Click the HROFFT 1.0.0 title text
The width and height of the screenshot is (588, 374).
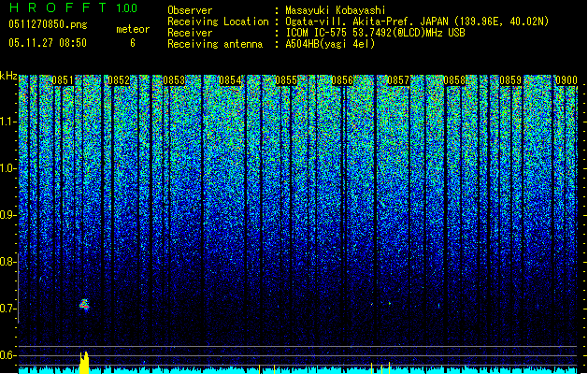click(x=74, y=7)
